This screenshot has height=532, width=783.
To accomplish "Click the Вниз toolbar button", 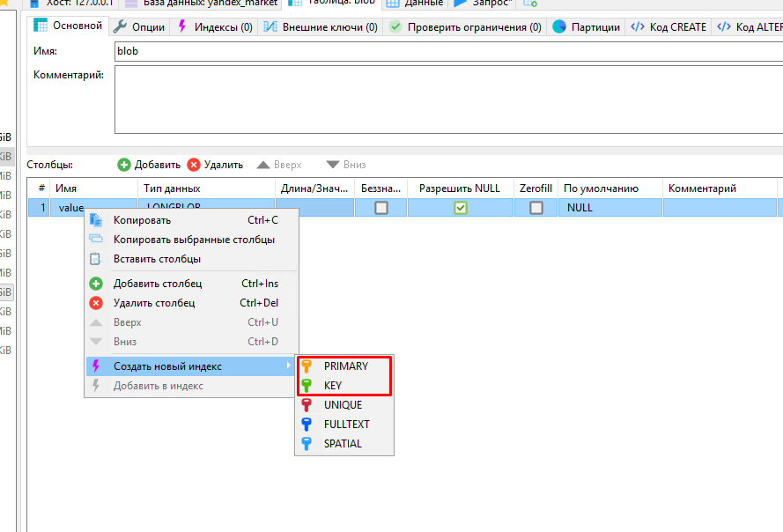I will click(346, 165).
